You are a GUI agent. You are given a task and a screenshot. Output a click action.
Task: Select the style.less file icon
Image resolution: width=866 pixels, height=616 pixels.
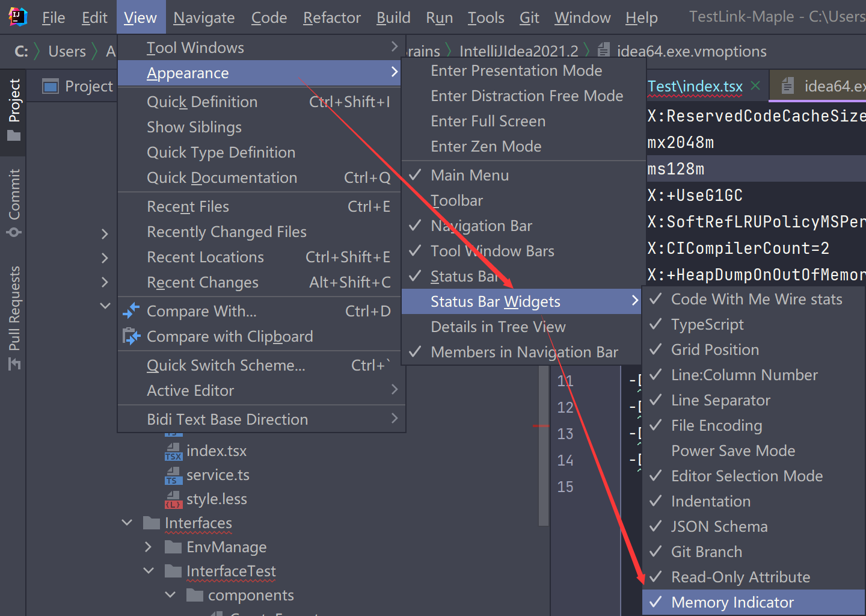click(173, 499)
